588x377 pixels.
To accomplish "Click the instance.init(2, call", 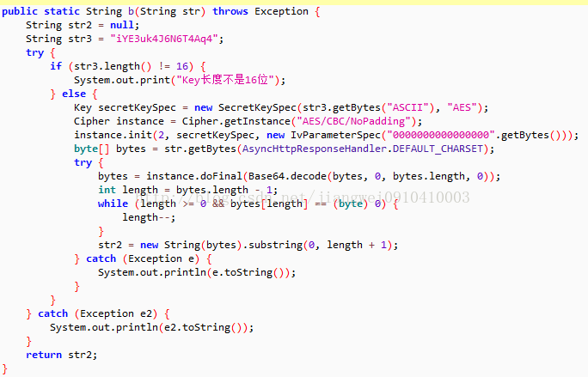I will click(x=121, y=135).
